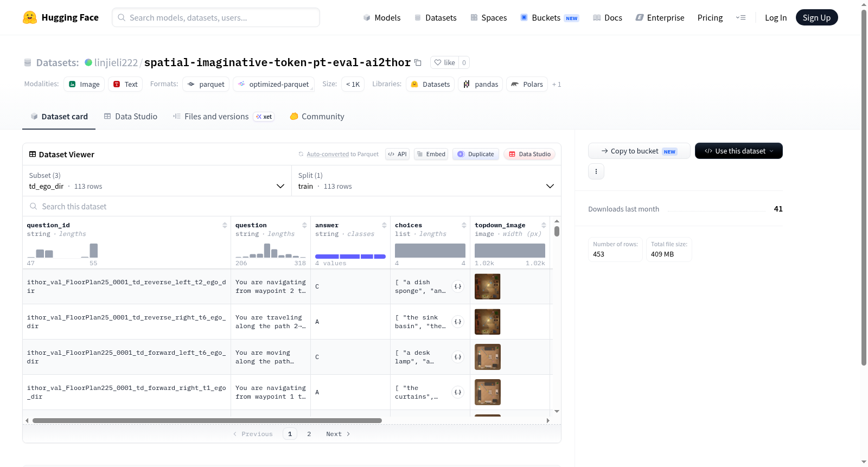This screenshot has width=868, height=467.
Task: Click the Embed button
Action: pyautogui.click(x=432, y=154)
